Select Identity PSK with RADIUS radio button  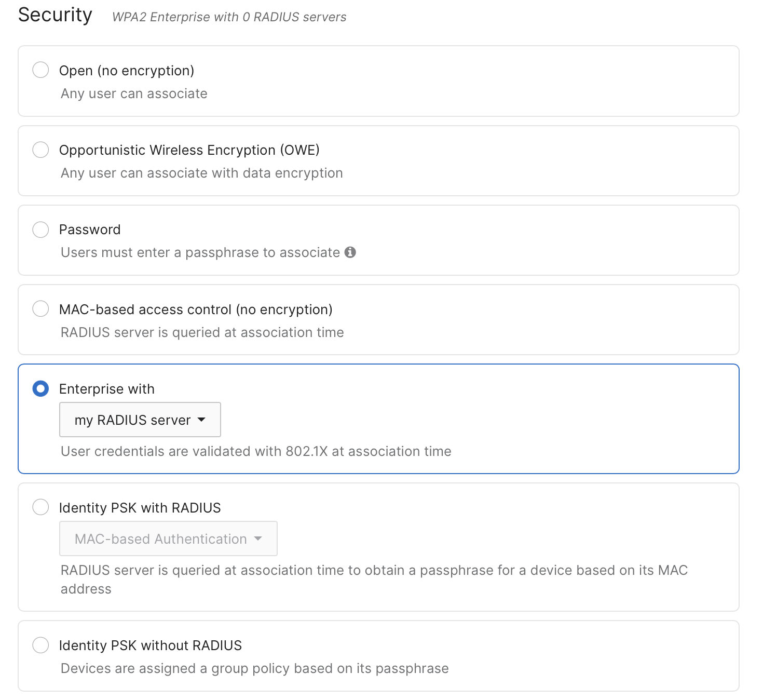point(40,507)
